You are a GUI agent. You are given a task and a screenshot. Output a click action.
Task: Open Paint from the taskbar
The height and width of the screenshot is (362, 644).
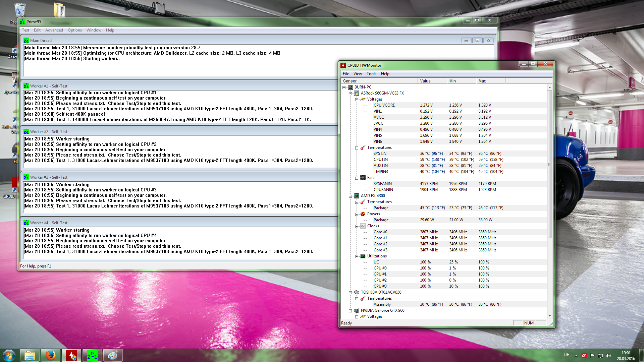point(113,355)
